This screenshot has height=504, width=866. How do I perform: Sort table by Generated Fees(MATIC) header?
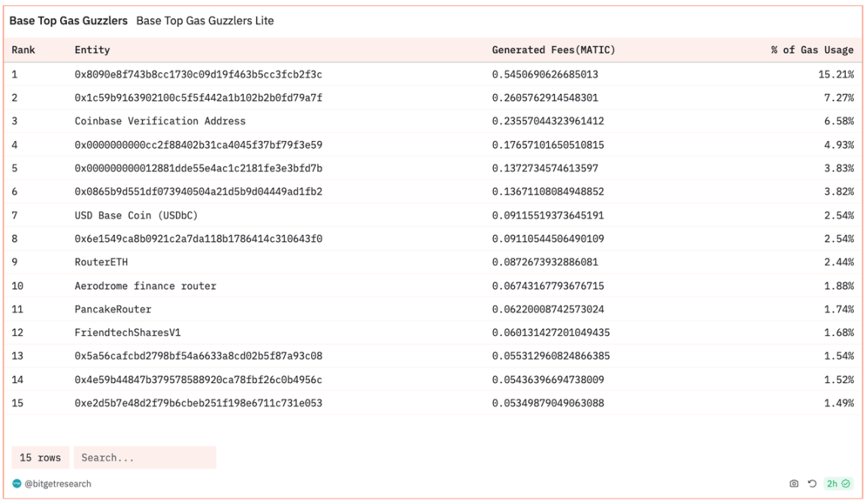click(x=553, y=50)
